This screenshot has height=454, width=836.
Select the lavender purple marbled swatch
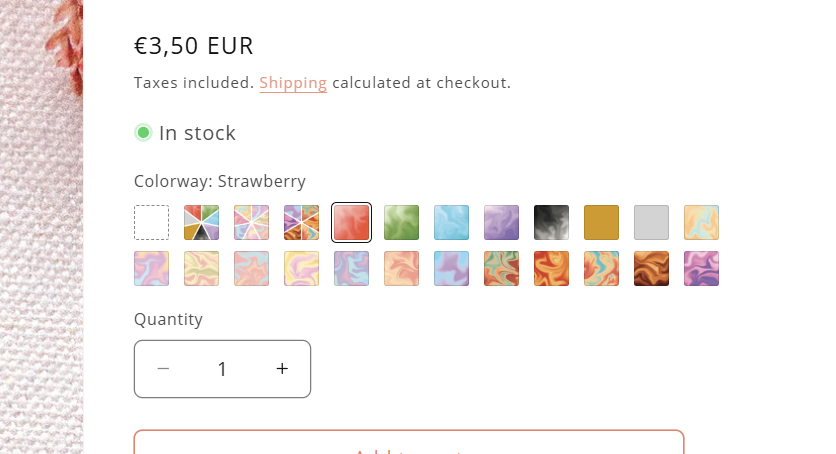(x=501, y=222)
